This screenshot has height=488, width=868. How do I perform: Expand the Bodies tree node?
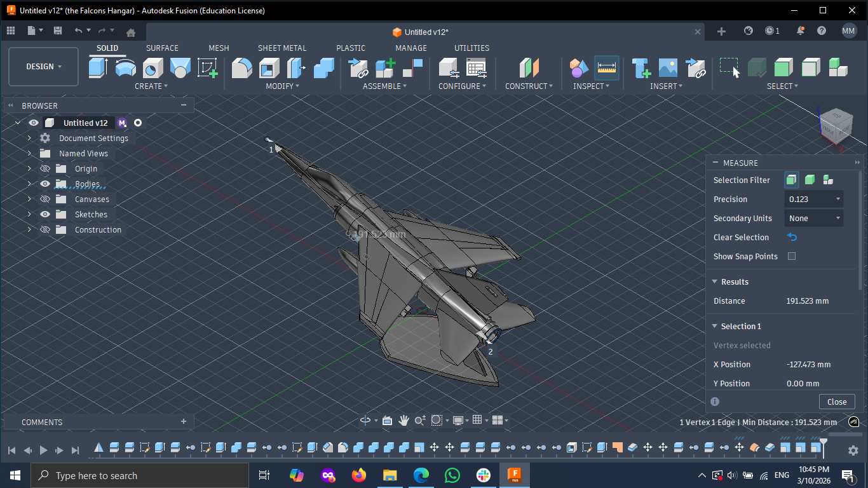29,184
